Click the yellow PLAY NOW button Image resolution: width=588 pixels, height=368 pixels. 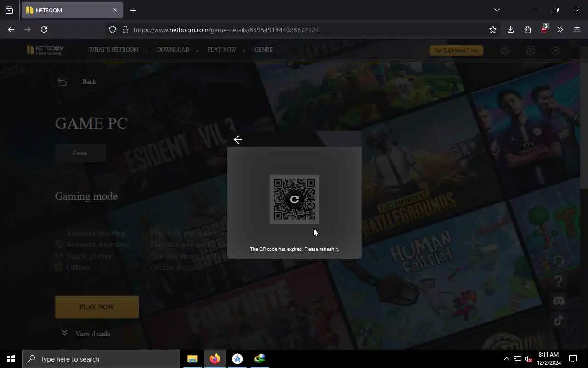96,307
